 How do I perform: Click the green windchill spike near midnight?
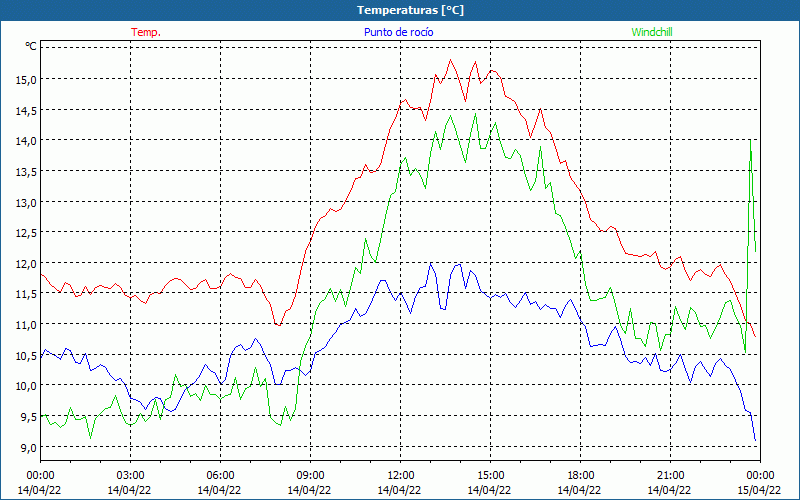tap(750, 141)
